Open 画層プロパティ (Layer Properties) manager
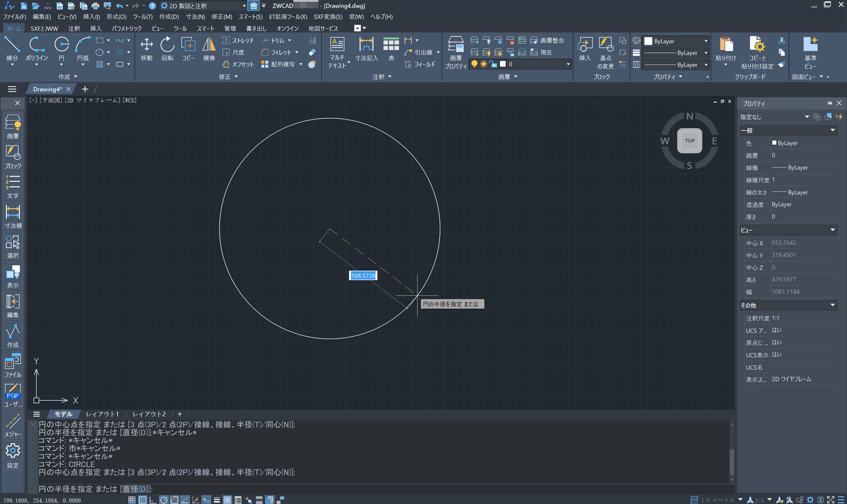847x504 pixels. [x=456, y=52]
